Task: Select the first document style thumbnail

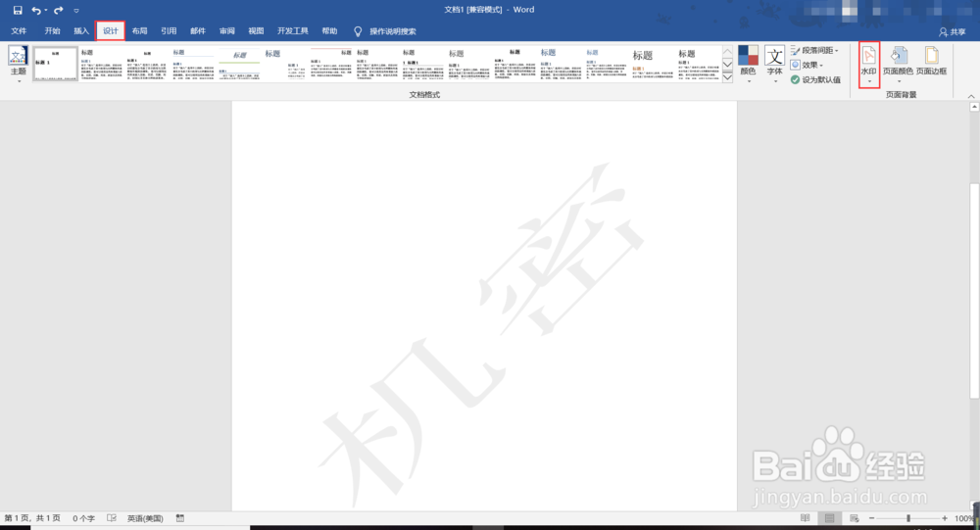Action: (55, 63)
